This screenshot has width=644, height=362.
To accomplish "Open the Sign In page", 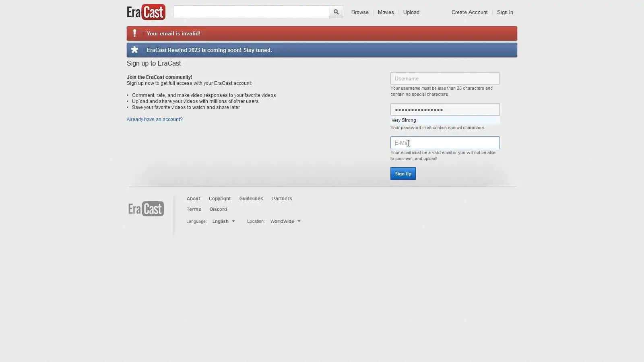I will click(505, 12).
